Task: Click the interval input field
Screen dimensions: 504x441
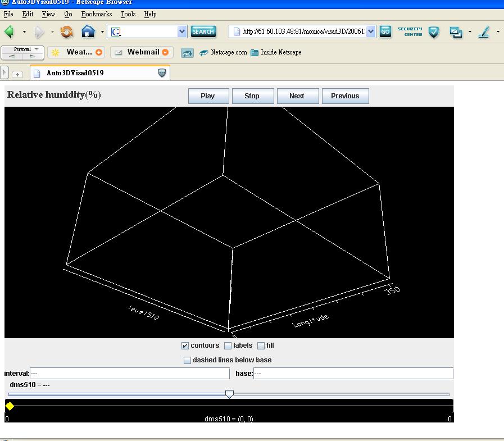Action: coord(129,373)
